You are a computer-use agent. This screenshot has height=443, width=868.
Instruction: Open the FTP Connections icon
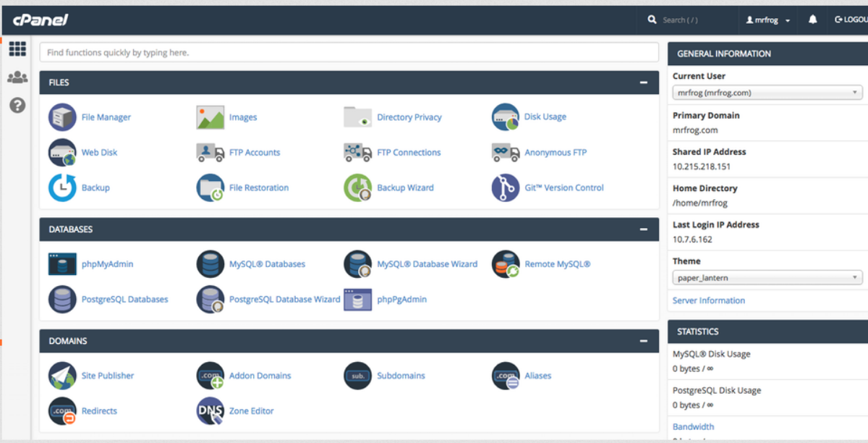(358, 152)
